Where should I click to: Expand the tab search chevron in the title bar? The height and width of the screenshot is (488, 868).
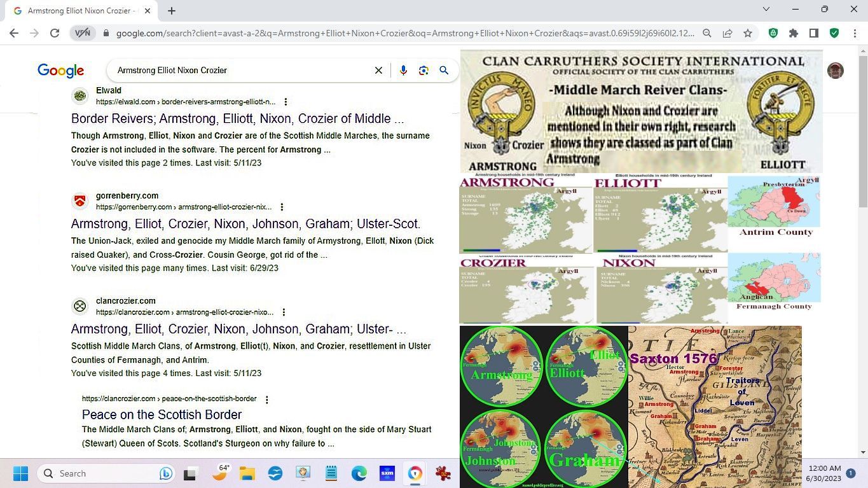766,9
